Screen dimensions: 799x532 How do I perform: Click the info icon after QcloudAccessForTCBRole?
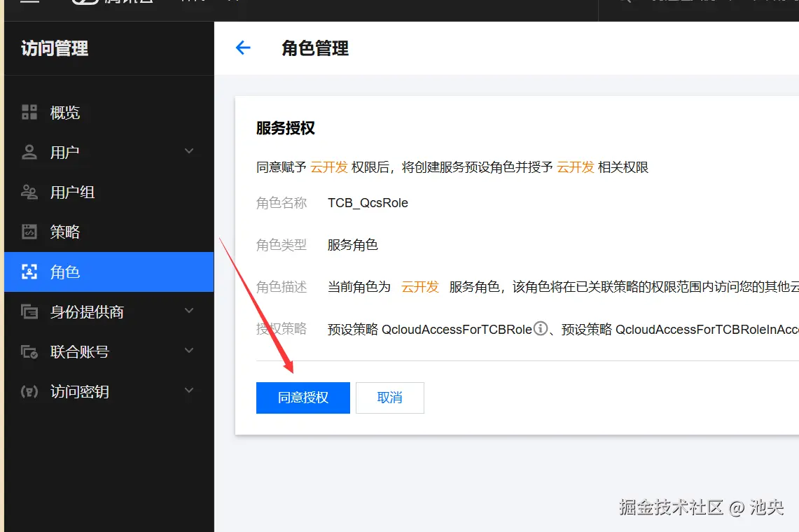click(541, 329)
